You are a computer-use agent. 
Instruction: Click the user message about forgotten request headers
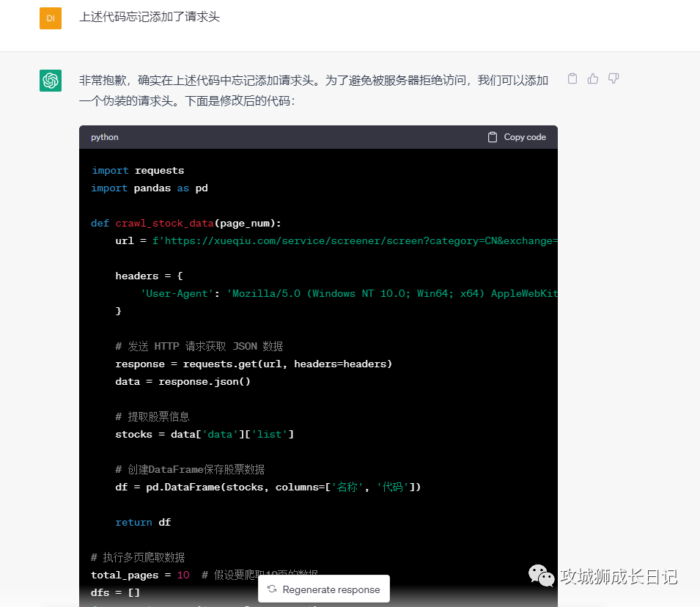(x=150, y=17)
